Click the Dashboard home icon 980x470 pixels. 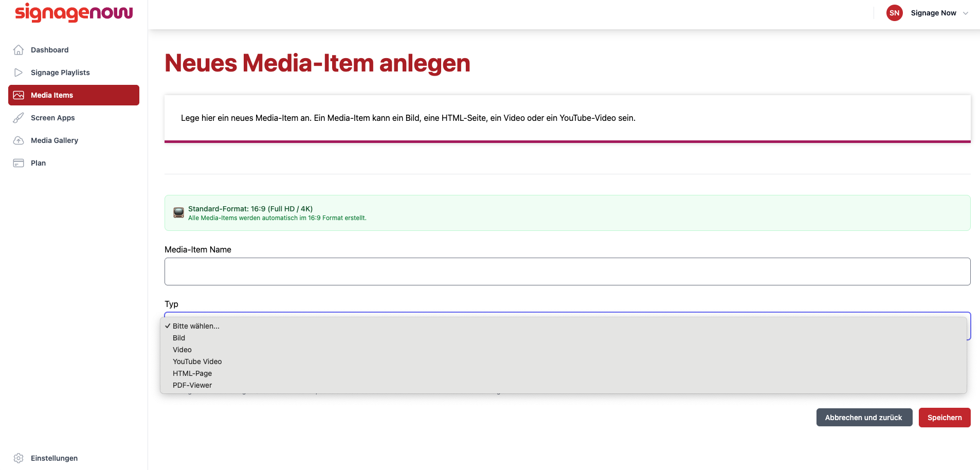19,50
